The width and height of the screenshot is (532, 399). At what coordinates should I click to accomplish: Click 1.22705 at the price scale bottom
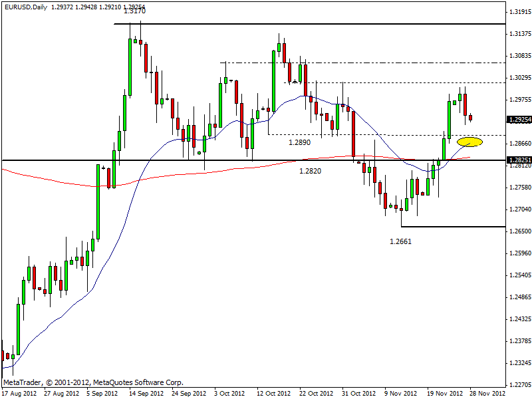click(x=519, y=384)
